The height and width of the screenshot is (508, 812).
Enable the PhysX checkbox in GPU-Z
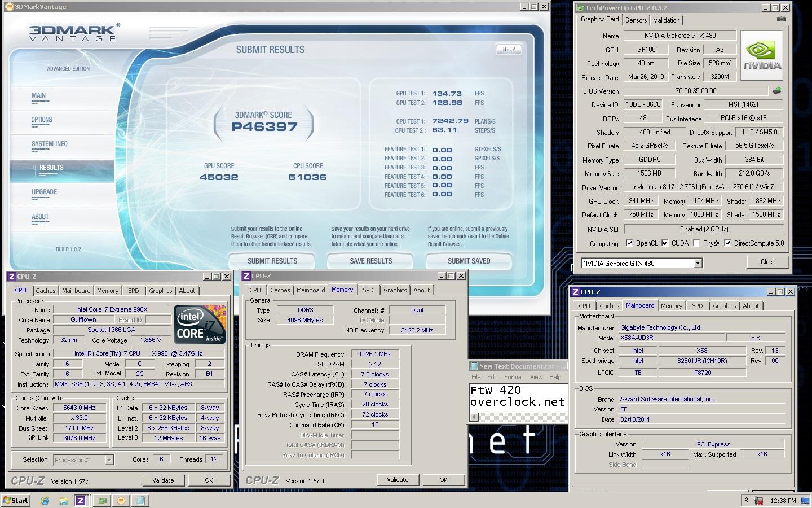696,243
